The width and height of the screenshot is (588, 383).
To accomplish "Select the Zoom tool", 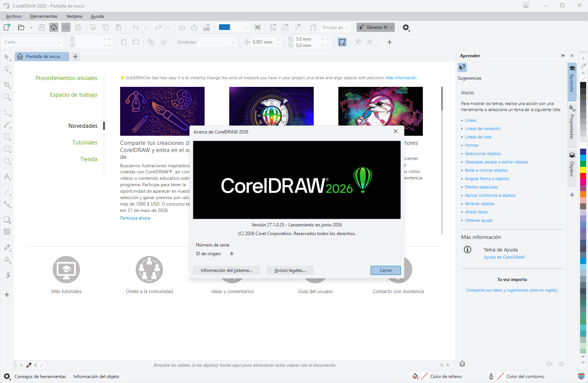I will [x=7, y=97].
